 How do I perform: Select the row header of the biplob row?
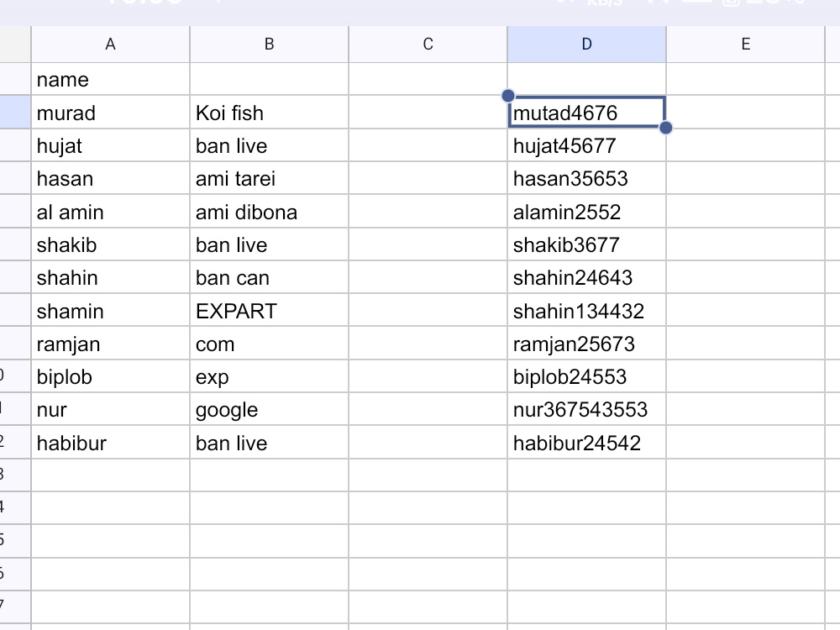click(x=15, y=376)
